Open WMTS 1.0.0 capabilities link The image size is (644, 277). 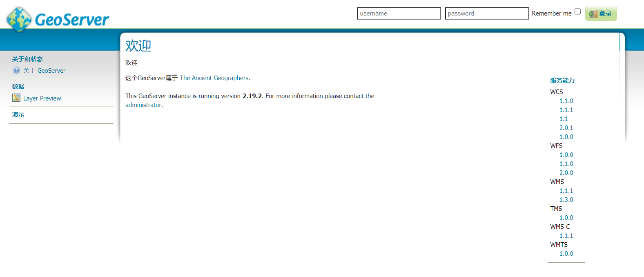point(566,254)
